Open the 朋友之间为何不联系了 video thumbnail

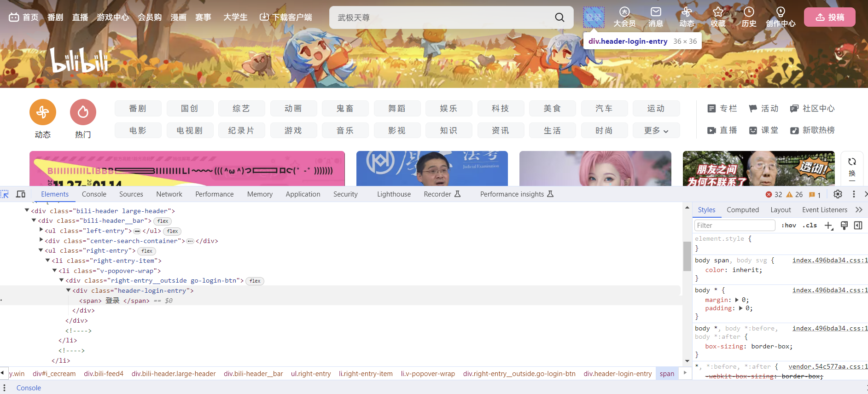pyautogui.click(x=758, y=168)
